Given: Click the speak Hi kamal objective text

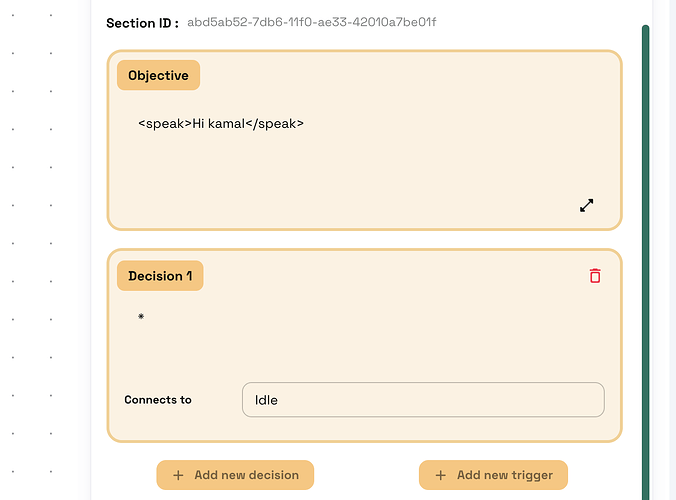Looking at the screenshot, I should click(x=221, y=124).
